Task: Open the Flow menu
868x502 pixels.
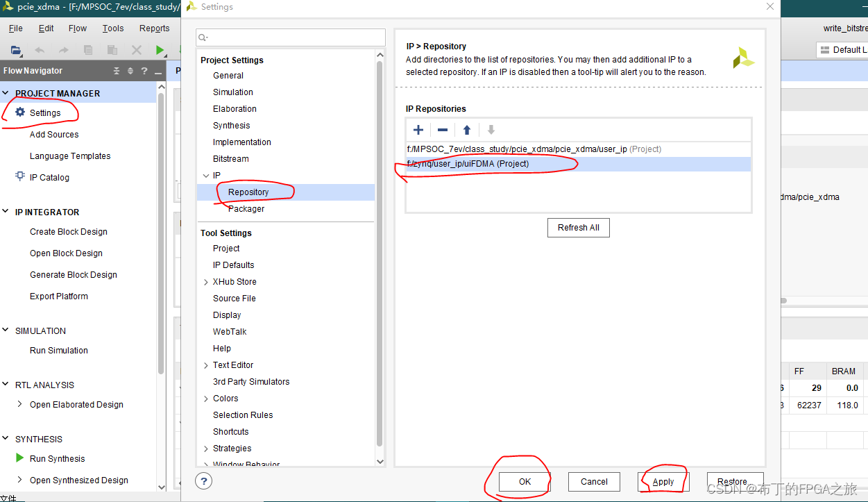Action: pos(78,28)
